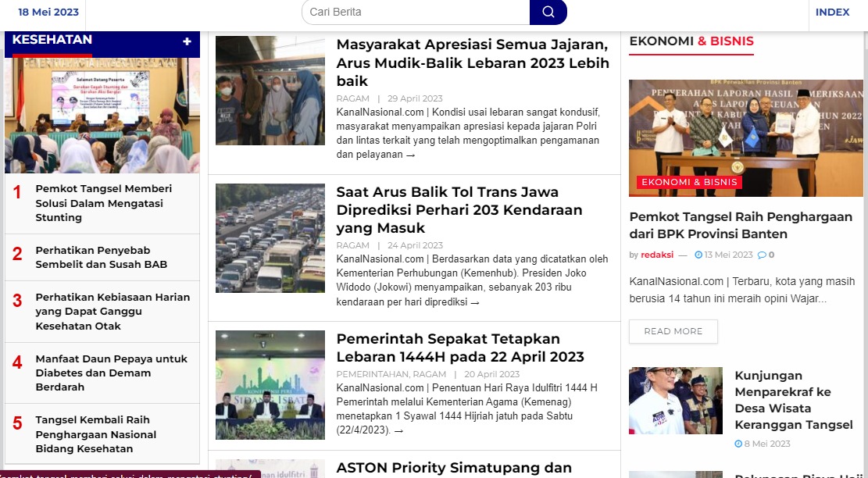
Task: Open Manfaat Daun Pepaya article link
Action: pyautogui.click(x=111, y=373)
